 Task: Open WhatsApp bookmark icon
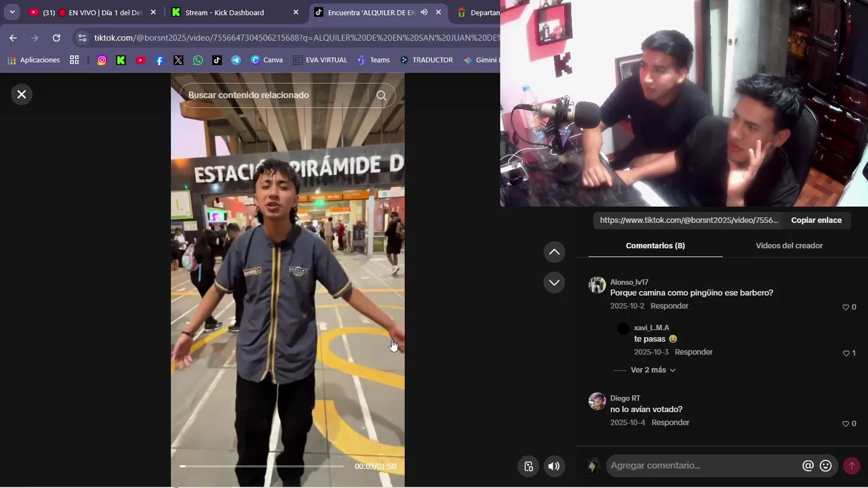tap(197, 60)
